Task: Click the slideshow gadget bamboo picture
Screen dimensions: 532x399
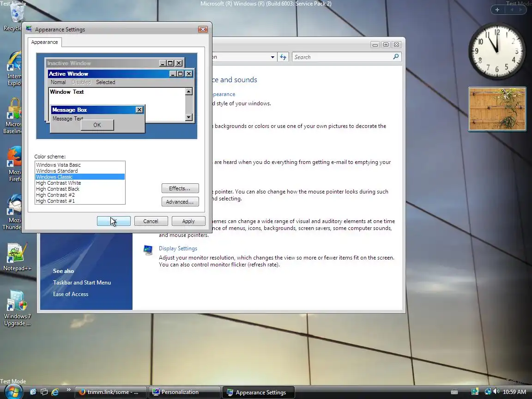Action: 497,109
